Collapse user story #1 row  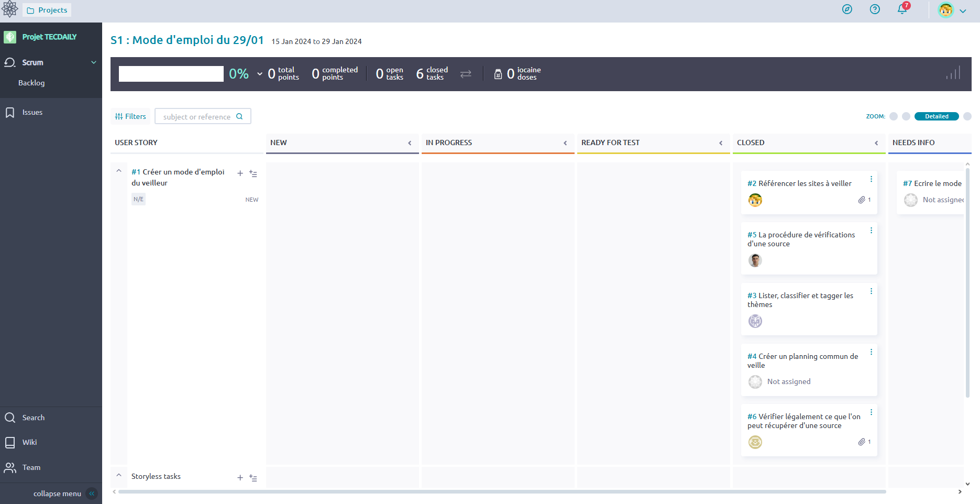click(119, 171)
